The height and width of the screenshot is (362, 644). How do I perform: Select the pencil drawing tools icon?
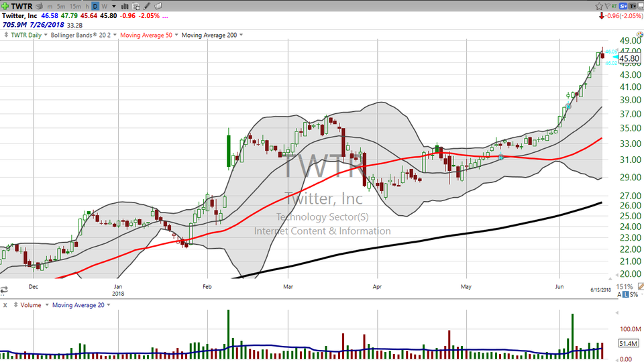pos(145,6)
